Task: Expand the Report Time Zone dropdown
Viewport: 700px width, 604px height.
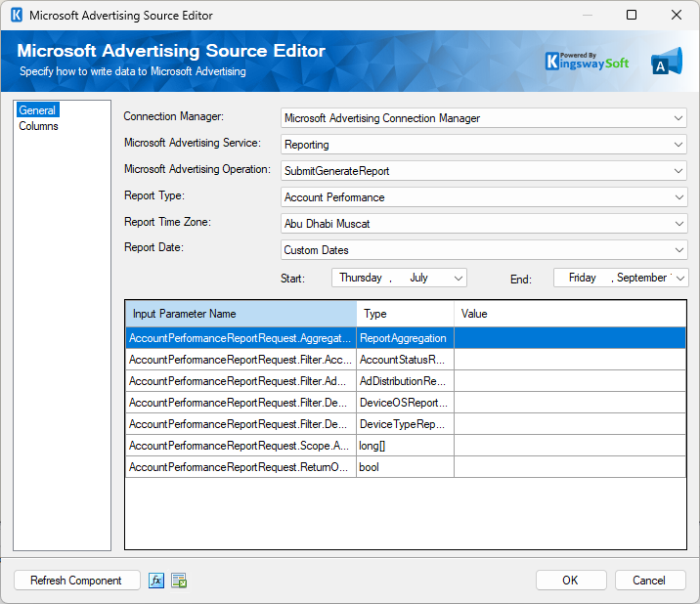Action: [x=678, y=224]
